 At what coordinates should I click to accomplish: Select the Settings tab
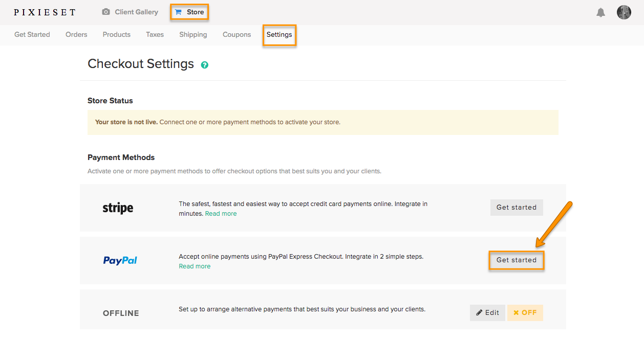click(279, 35)
